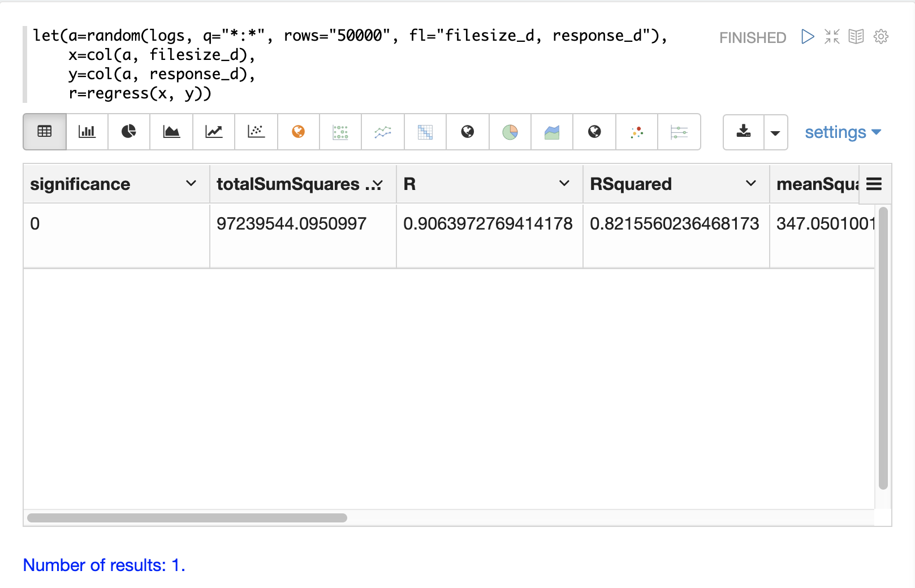Run this paragraph with the play icon
Viewport: 915px width, 588px height.
pos(808,37)
